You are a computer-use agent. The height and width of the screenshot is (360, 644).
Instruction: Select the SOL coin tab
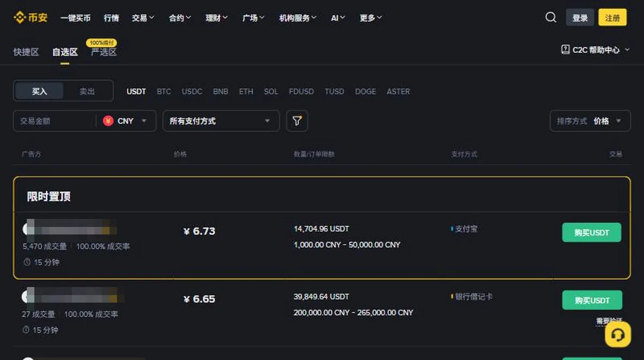click(x=271, y=91)
